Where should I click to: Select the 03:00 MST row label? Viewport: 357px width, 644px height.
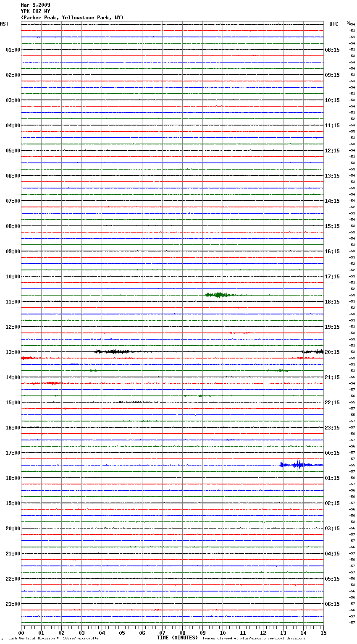pyautogui.click(x=13, y=100)
